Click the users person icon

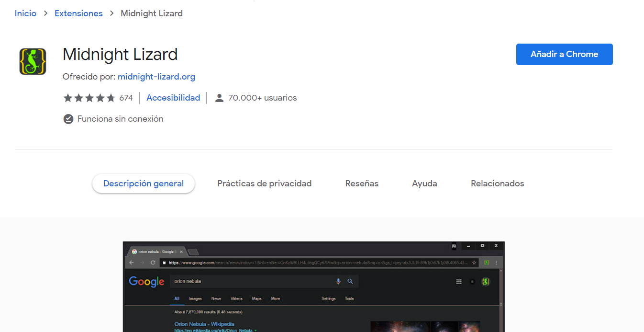pos(219,98)
